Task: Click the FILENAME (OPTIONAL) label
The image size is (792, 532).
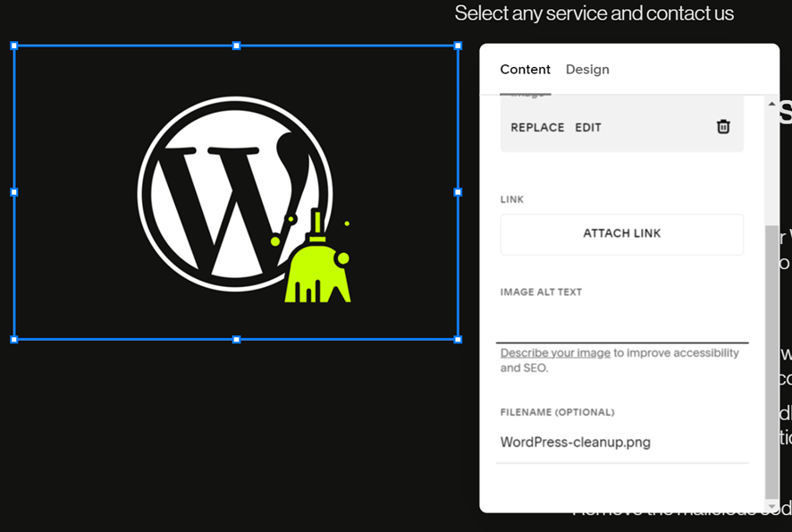Action: point(557,412)
